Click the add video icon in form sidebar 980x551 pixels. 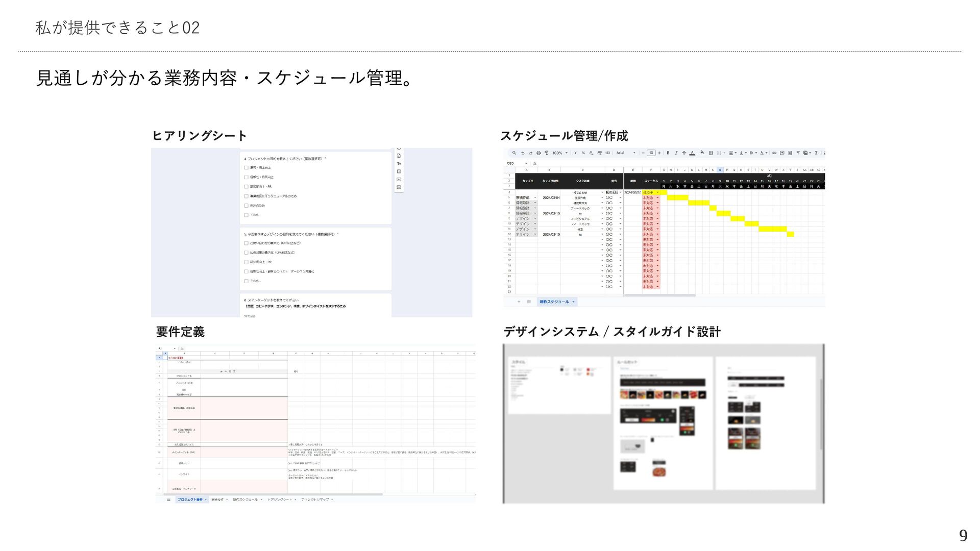tap(399, 180)
